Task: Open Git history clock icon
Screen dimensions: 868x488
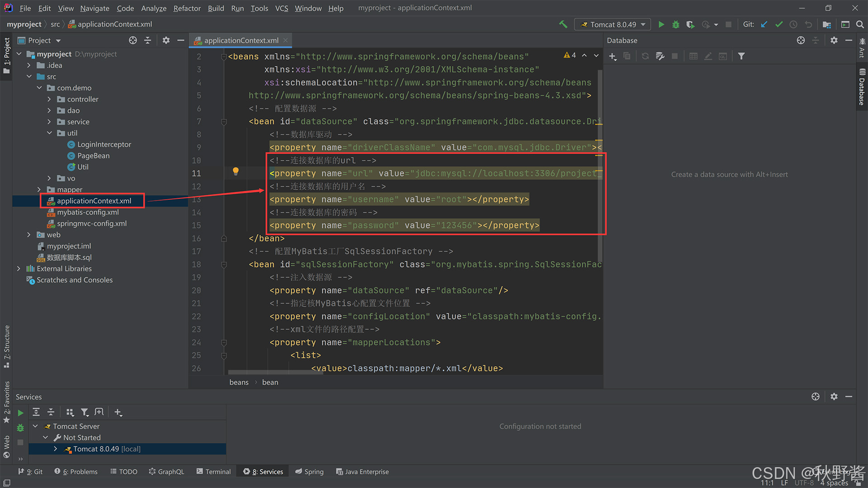Action: pyautogui.click(x=793, y=24)
